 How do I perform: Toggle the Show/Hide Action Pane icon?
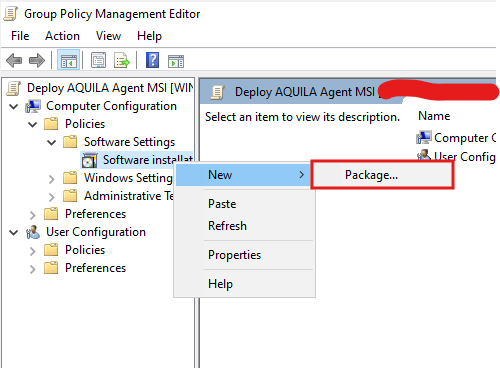[176, 61]
